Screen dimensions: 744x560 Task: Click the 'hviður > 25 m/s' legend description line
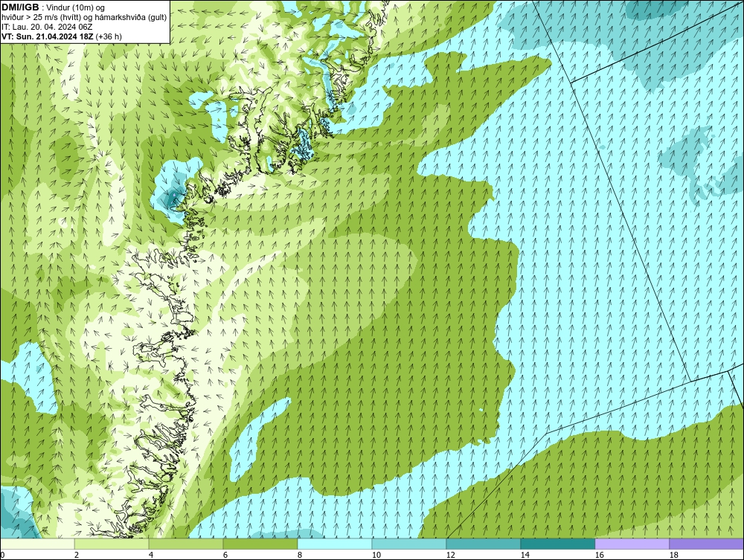84,17
